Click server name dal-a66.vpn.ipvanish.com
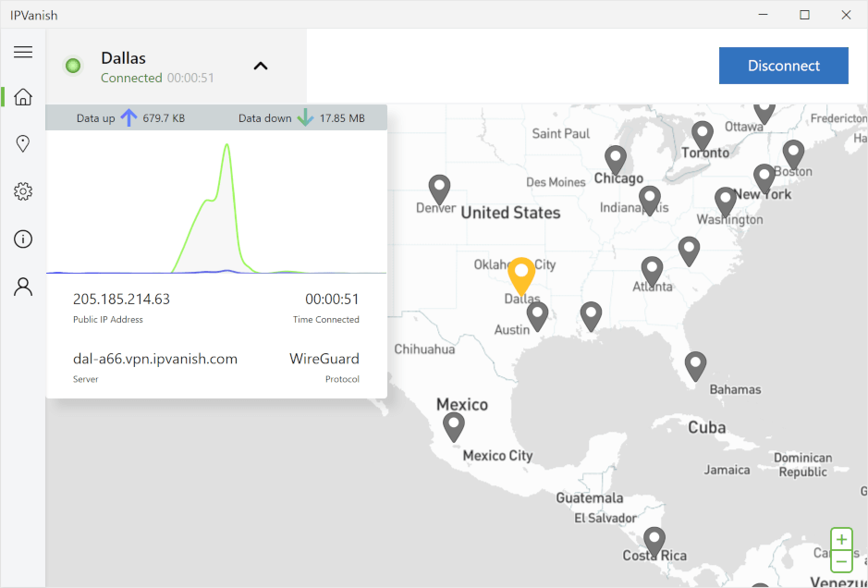Image resolution: width=868 pixels, height=588 pixels. 155,359
